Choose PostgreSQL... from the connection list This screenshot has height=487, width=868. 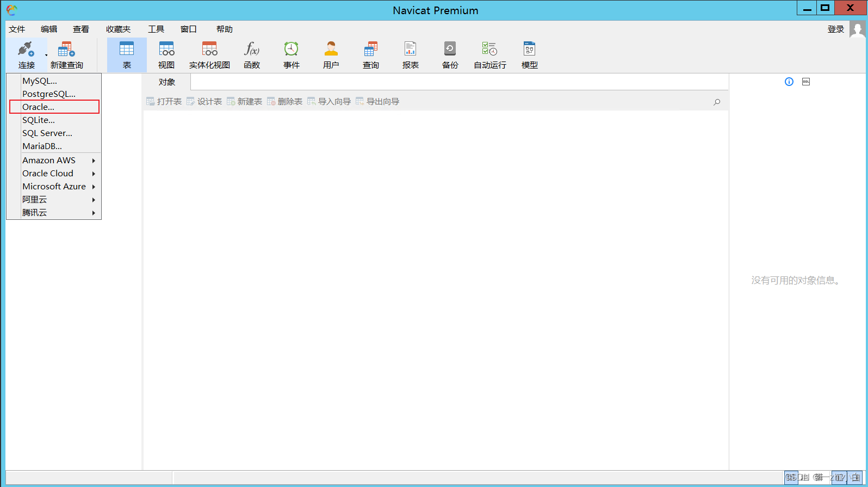[x=54, y=94]
